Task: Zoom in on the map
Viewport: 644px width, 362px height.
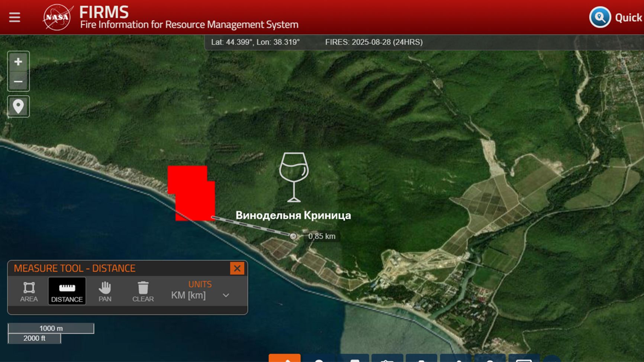Action: [18, 62]
